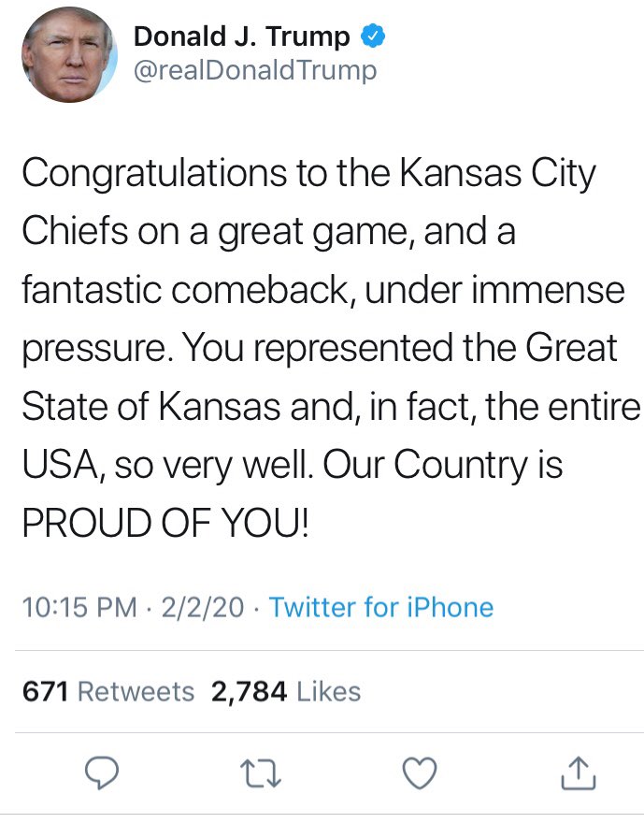Image resolution: width=644 pixels, height=823 pixels.
Task: Click the blue verified checkmark badge
Action: (373, 36)
